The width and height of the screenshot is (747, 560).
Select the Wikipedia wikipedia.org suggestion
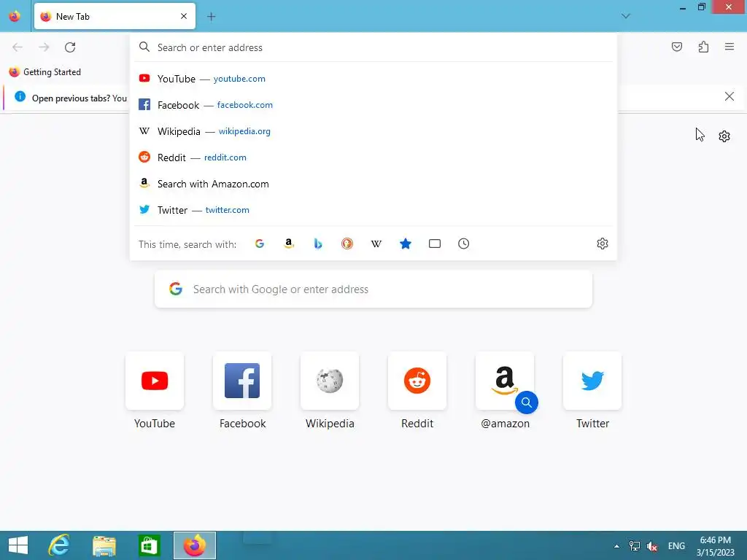coord(373,131)
